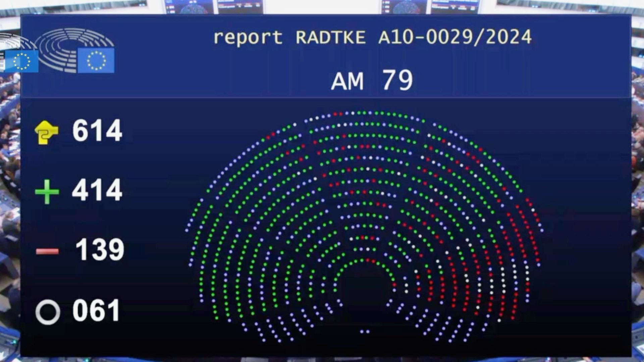Click the EU flag in the Parliament logo
644x362 pixels.
click(96, 60)
